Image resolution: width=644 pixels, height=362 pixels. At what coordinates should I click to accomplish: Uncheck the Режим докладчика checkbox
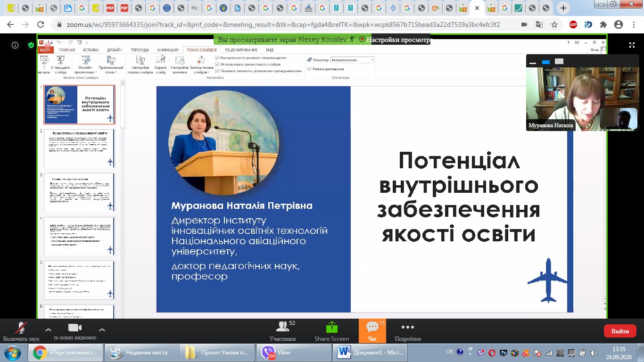tap(309, 69)
